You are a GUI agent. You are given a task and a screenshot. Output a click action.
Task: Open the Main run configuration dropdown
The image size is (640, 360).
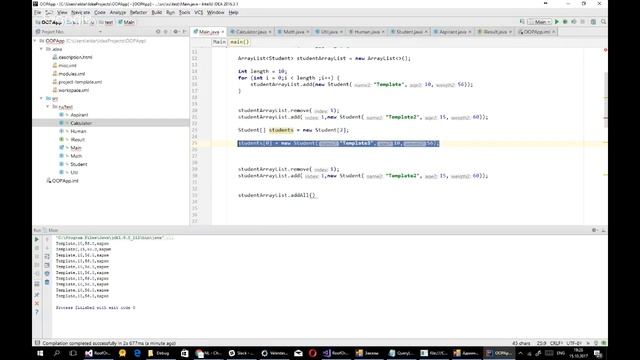[540, 22]
